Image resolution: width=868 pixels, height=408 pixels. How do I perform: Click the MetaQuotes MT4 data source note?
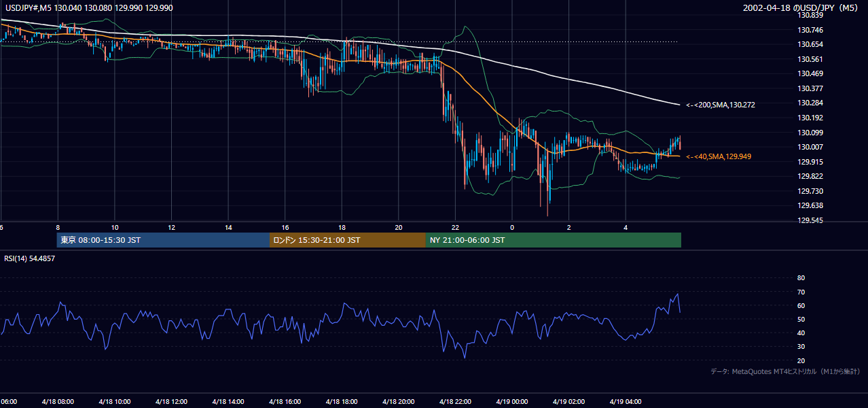(x=785, y=372)
